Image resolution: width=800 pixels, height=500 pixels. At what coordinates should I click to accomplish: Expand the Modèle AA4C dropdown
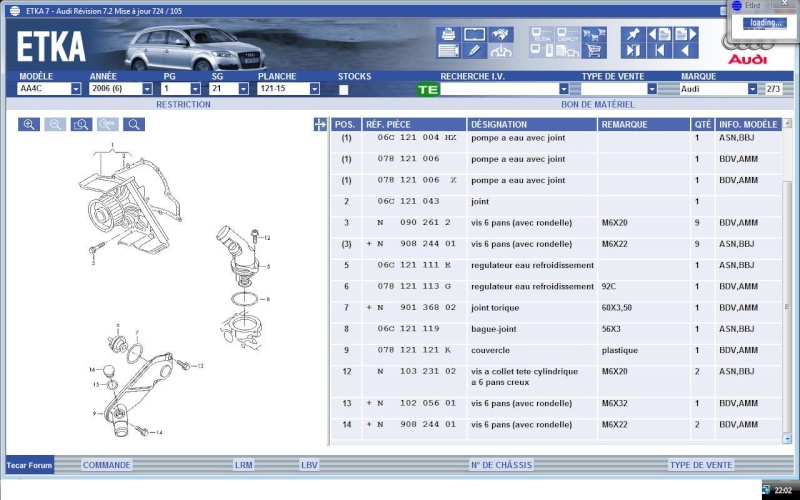pos(76,89)
